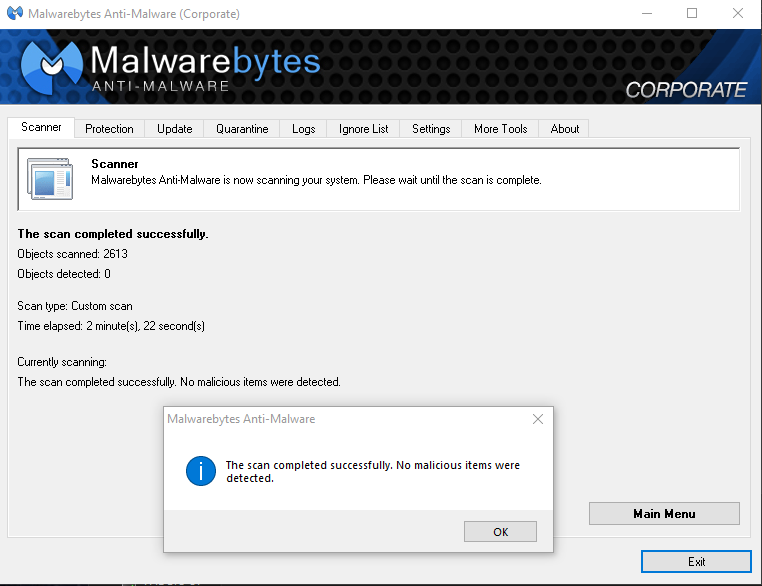Open the Ignore List tab
Image resolution: width=762 pixels, height=586 pixels.
tap(363, 129)
